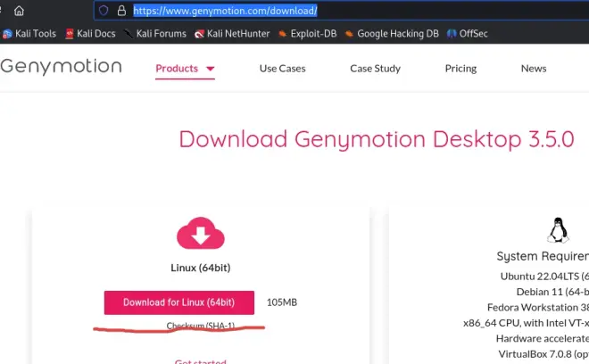This screenshot has height=364, width=589.
Task: Open the OffSec bookmark
Action: click(x=468, y=33)
